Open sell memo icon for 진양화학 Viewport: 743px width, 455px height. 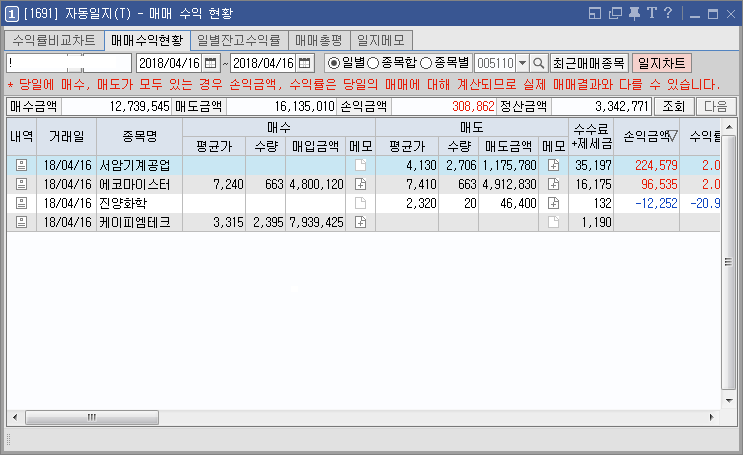pos(553,203)
